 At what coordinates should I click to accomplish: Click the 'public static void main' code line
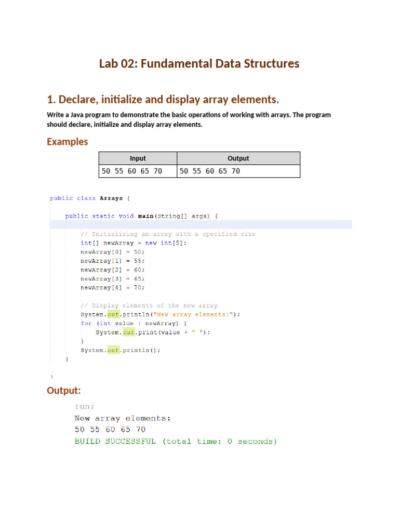coord(141,216)
